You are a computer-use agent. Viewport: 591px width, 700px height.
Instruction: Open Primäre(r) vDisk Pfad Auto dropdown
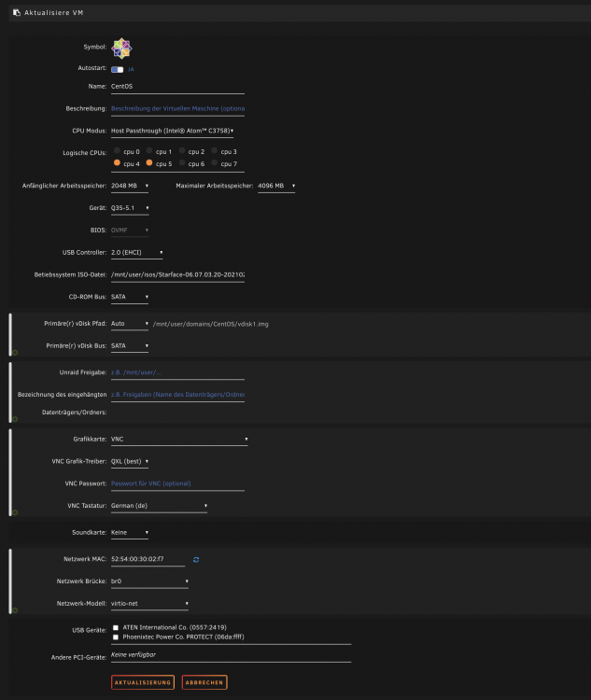pos(130,324)
